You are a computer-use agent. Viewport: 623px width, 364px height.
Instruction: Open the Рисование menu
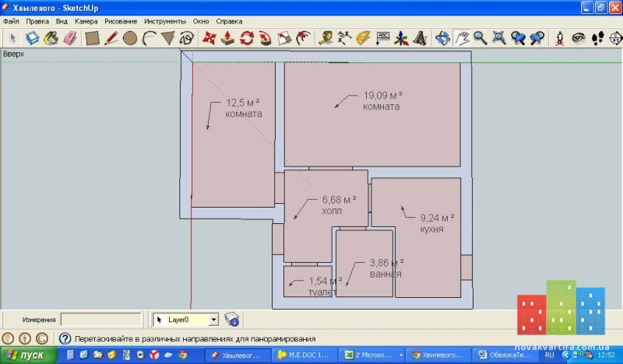pyautogui.click(x=121, y=22)
